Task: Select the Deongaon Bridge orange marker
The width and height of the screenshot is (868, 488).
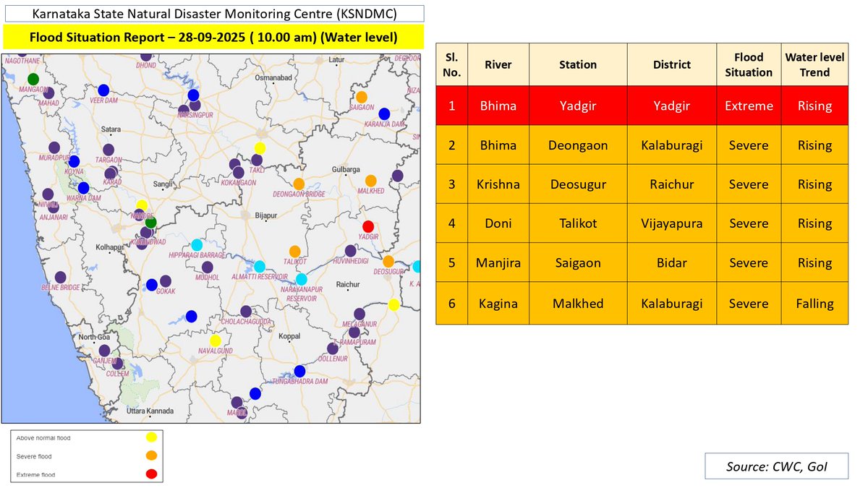Action: click(x=299, y=183)
